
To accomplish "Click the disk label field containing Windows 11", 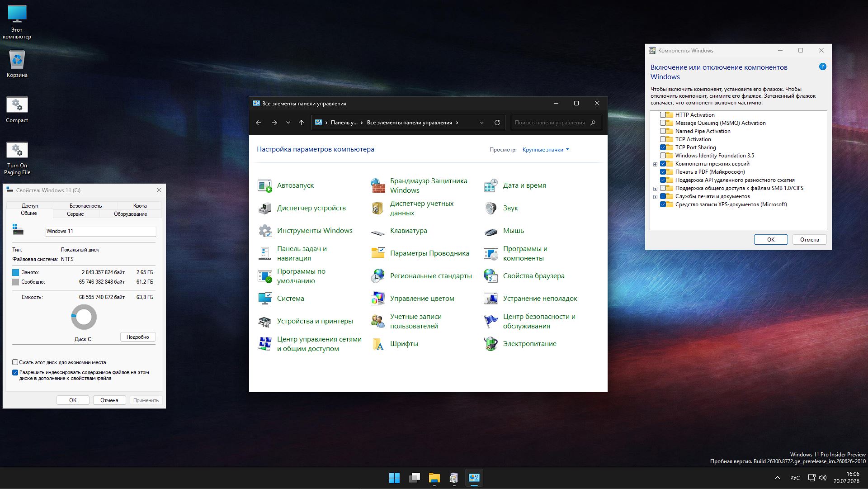I will tap(100, 231).
